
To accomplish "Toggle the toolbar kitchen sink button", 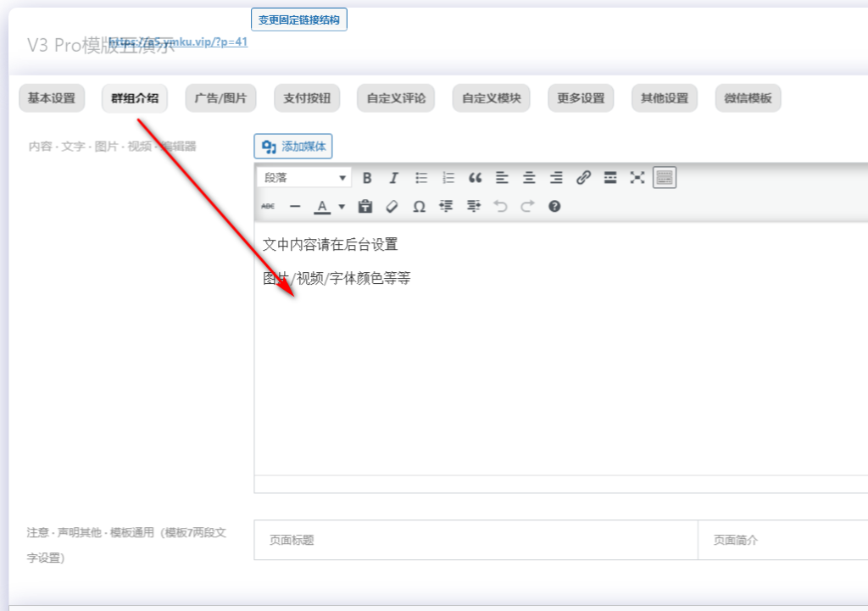I will pyautogui.click(x=665, y=178).
